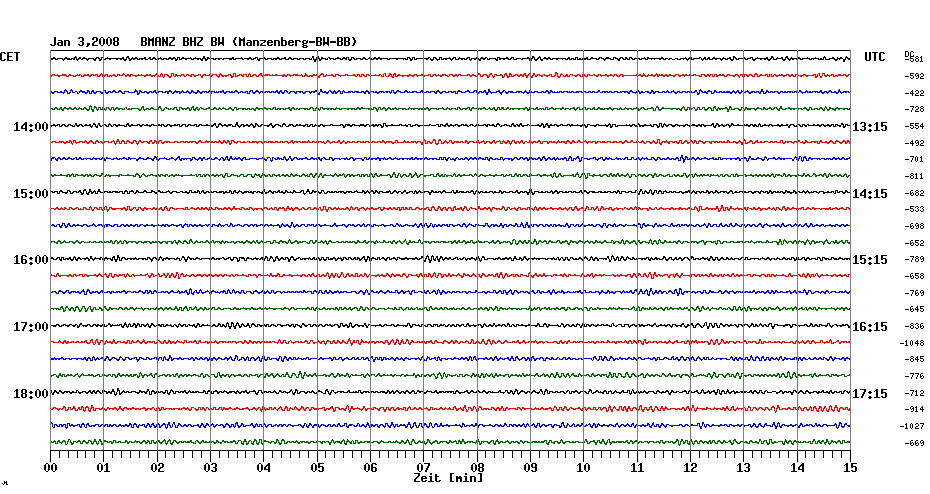The image size is (930, 494).
Task: Click the DC offset value '-1048'
Action: pos(912,343)
